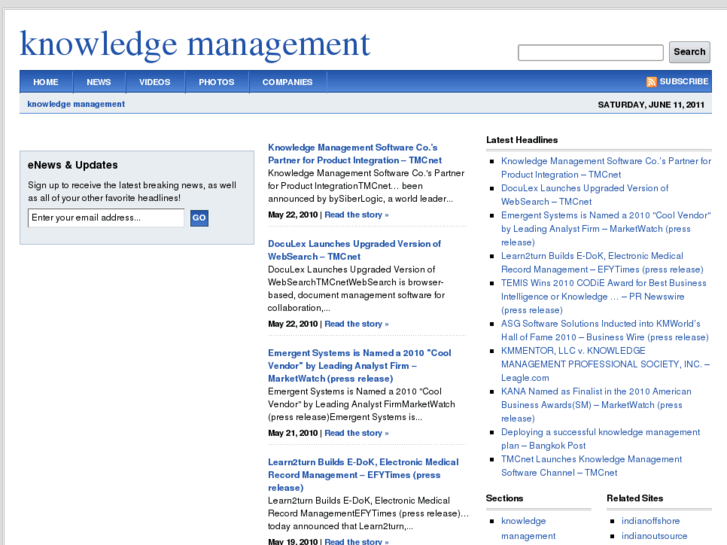Open ASG Software Solutions KMWorld headline
The width and height of the screenshot is (727, 545).
click(605, 330)
